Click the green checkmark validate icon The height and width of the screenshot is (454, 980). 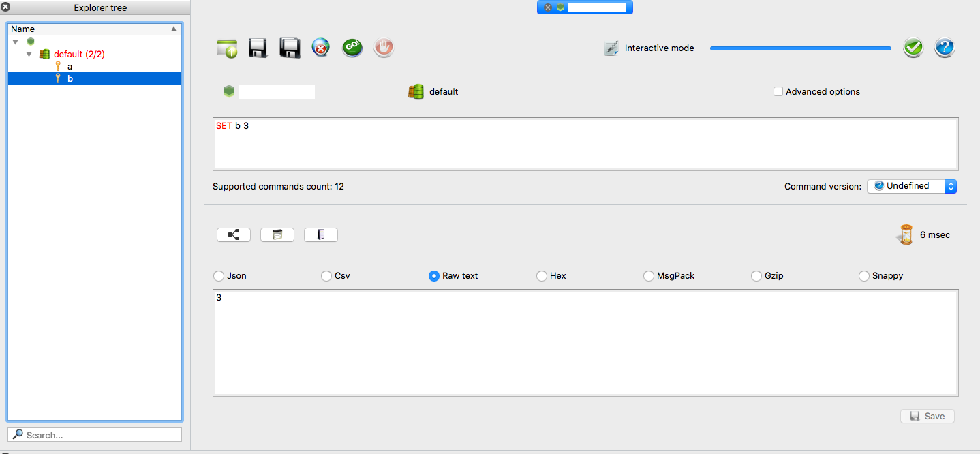913,48
